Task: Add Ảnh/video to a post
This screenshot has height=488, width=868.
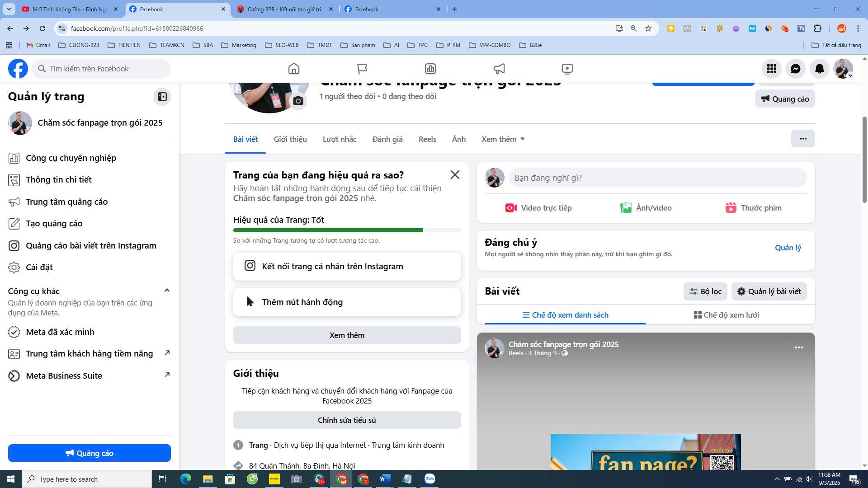Action: coord(646,208)
